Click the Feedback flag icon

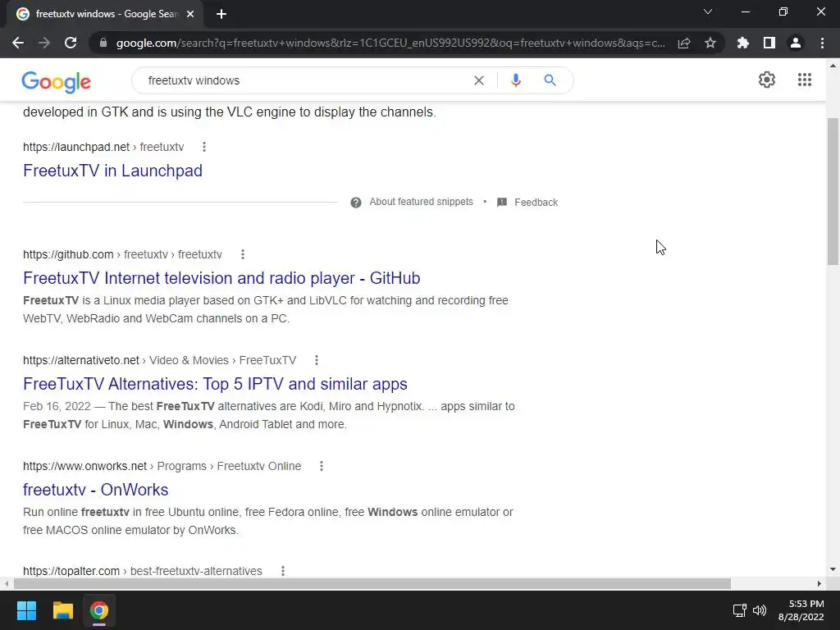(501, 203)
